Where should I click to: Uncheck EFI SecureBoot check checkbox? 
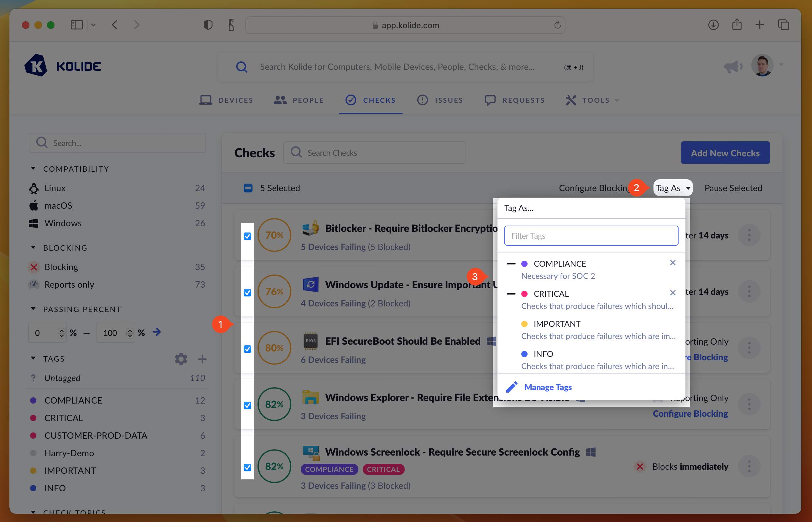[x=247, y=349]
